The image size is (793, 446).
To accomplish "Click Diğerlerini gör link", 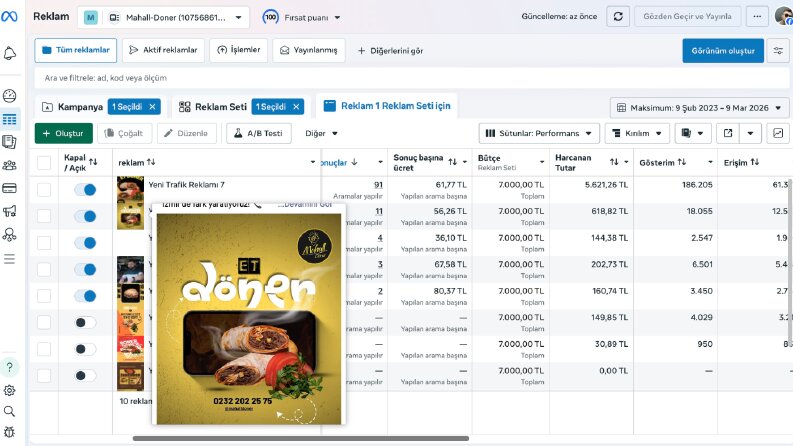I will tap(390, 51).
